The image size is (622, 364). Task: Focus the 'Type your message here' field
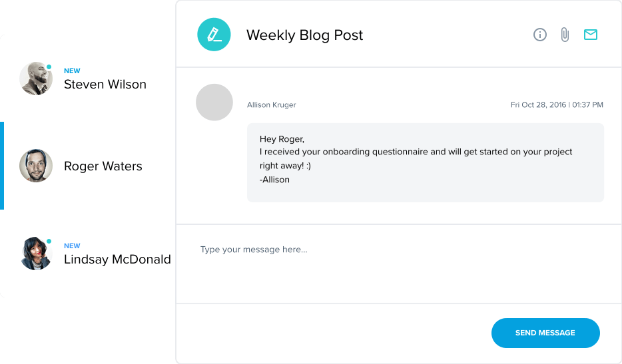(399, 264)
